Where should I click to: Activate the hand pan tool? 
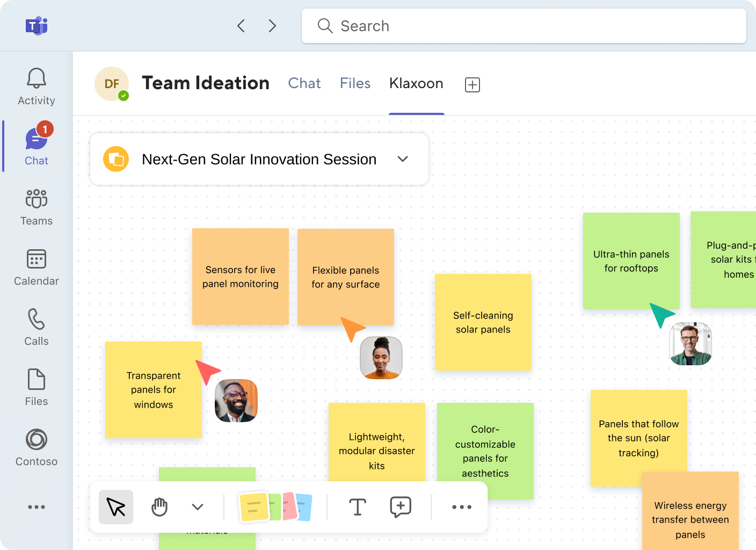tap(159, 506)
